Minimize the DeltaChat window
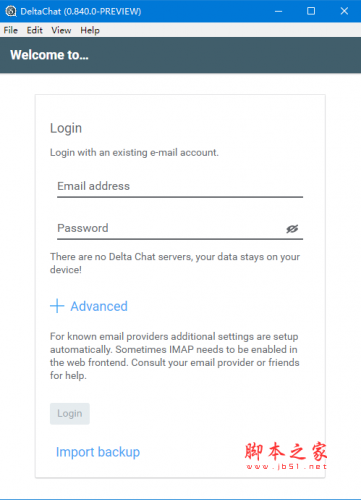361x500 pixels. pyautogui.click(x=278, y=11)
